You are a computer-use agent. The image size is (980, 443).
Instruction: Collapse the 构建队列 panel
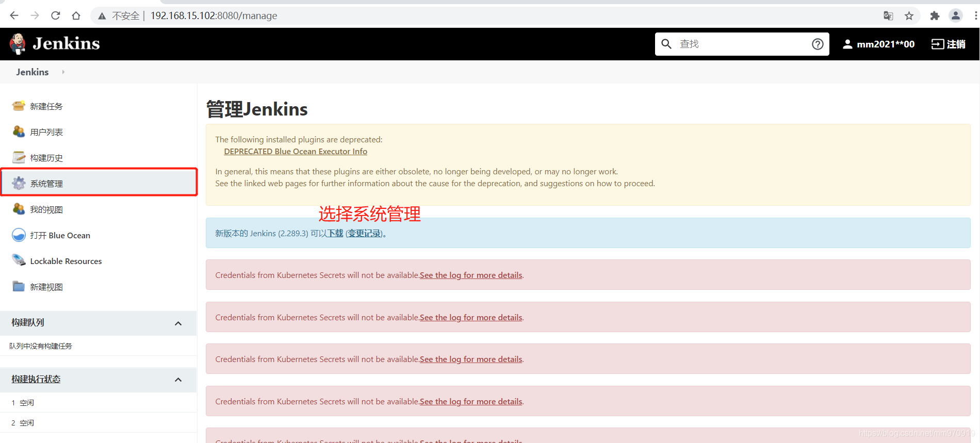178,323
